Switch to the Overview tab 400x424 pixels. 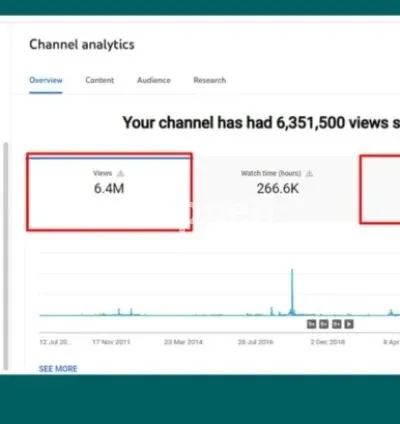click(x=46, y=80)
